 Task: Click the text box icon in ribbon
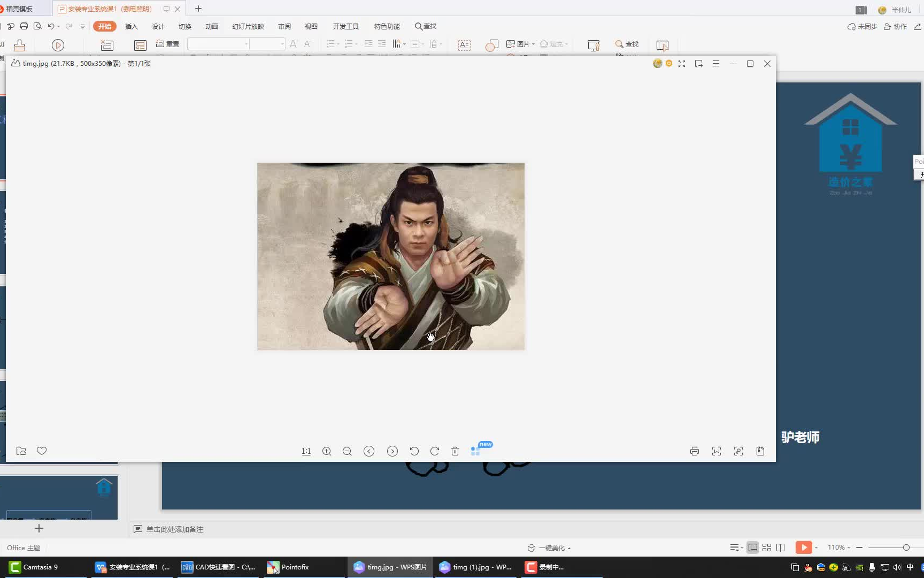(465, 45)
